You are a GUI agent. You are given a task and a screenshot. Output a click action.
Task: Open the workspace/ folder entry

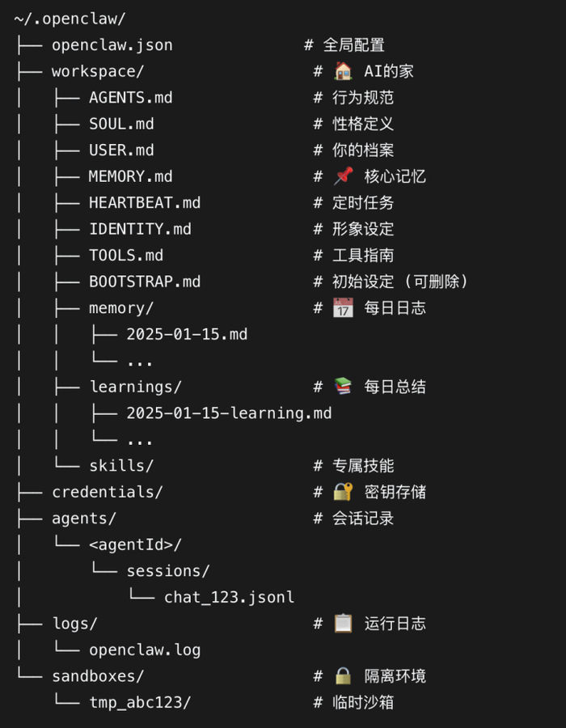pyautogui.click(x=97, y=71)
